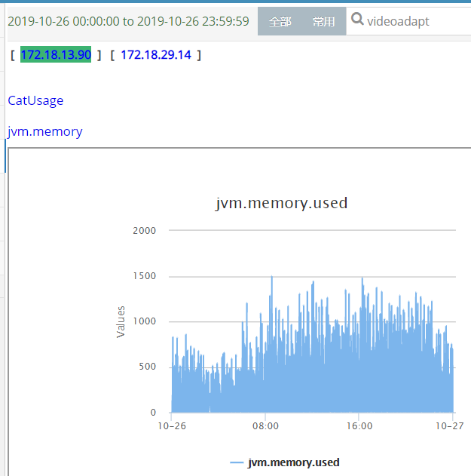Click the 10-27 x-axis label
This screenshot has height=476, width=471.
point(449,426)
